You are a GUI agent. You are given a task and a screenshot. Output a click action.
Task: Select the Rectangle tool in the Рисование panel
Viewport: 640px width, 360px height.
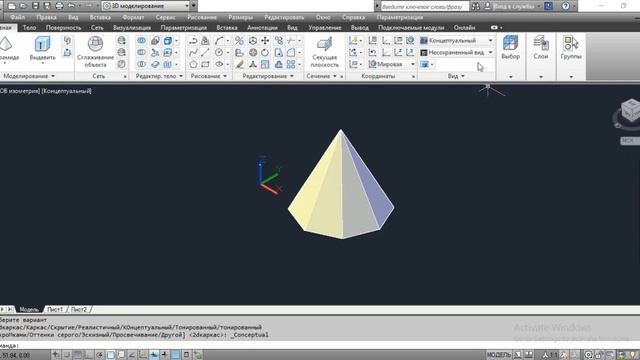click(x=205, y=64)
